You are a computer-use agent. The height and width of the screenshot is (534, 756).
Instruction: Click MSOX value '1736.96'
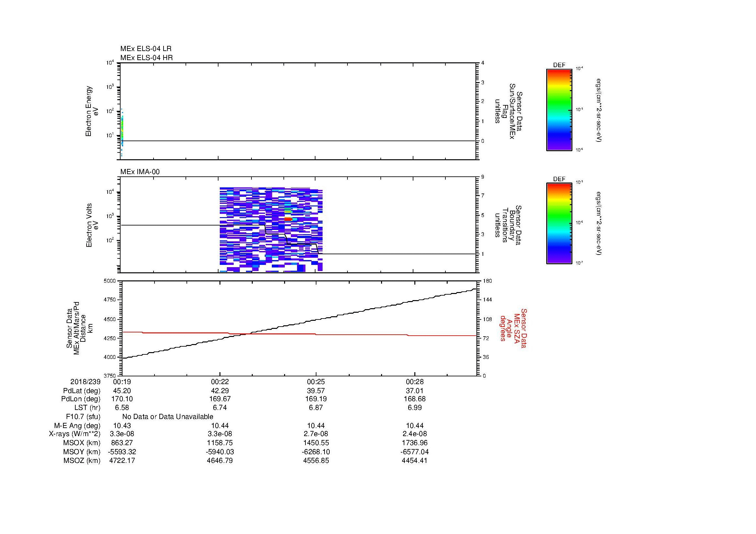coord(415,443)
